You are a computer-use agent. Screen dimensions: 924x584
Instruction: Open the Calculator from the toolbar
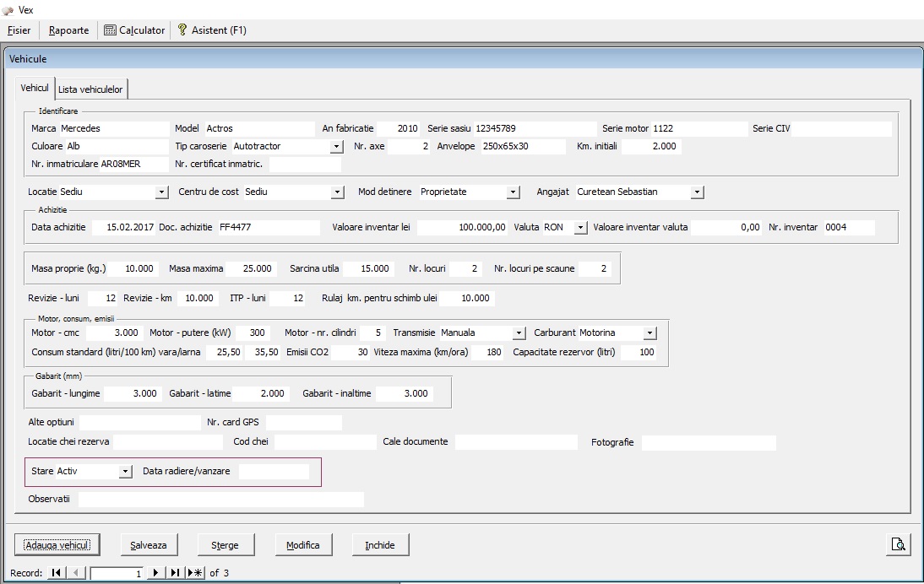pyautogui.click(x=134, y=30)
